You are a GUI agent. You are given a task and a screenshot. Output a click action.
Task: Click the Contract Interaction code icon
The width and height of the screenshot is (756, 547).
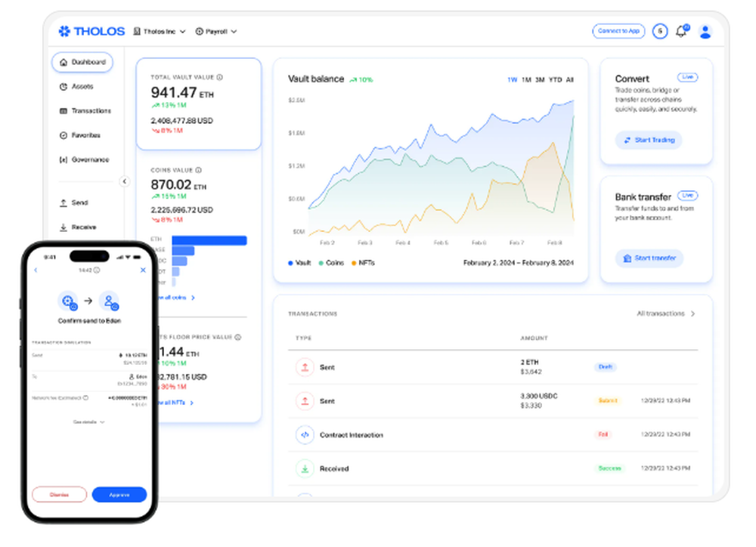pos(305,434)
